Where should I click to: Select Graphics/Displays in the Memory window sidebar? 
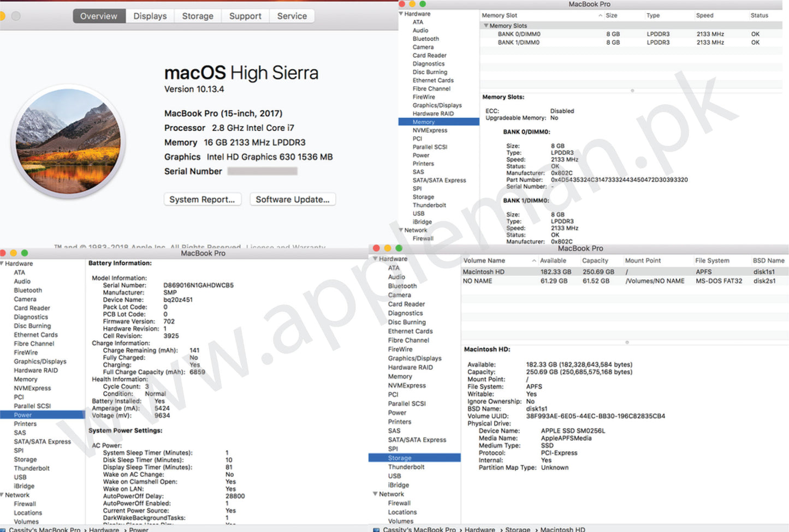click(x=437, y=105)
